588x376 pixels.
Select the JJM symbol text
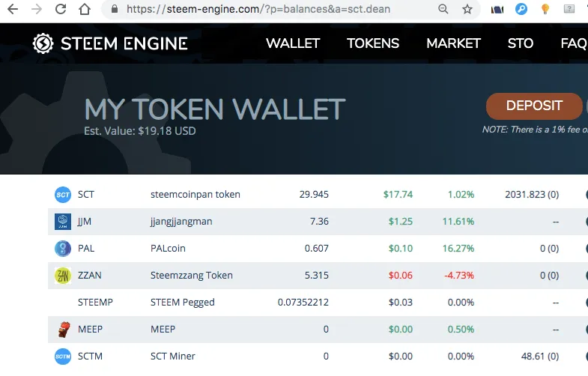85,222
